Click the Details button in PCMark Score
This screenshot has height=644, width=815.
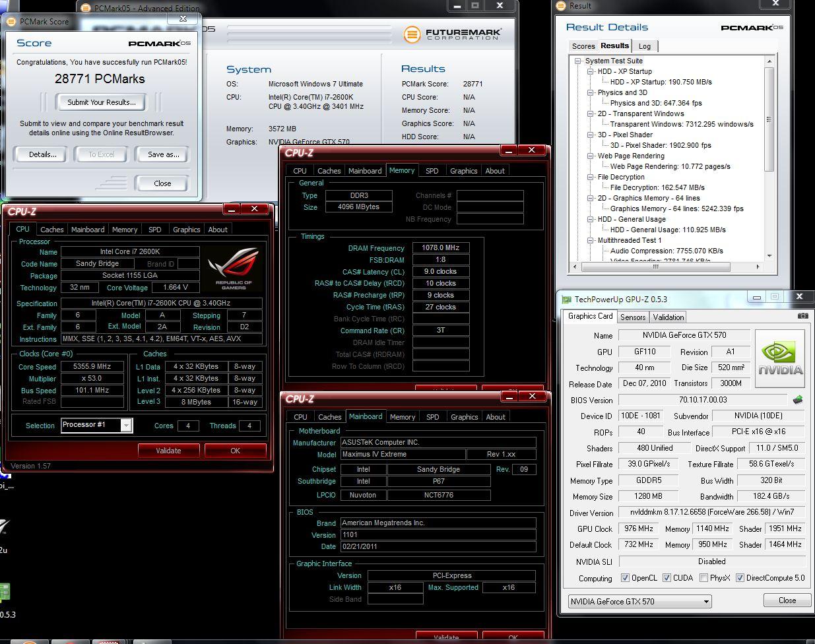coord(43,154)
